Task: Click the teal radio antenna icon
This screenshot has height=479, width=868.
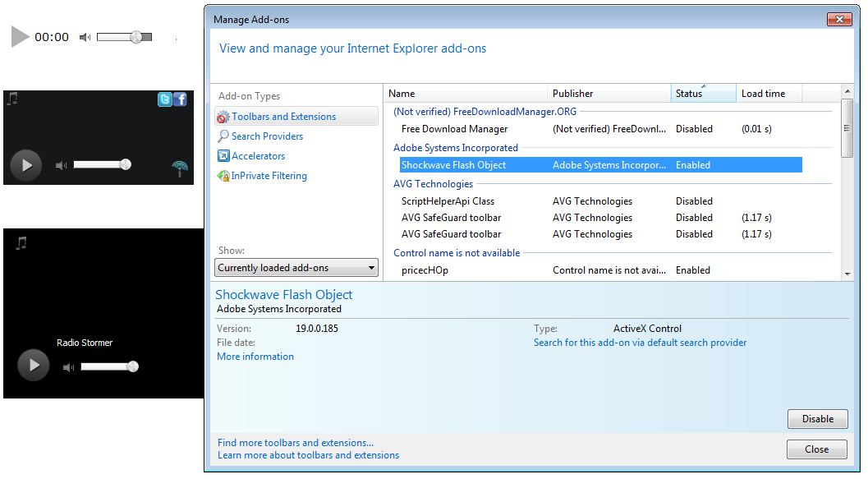Action: [x=180, y=168]
